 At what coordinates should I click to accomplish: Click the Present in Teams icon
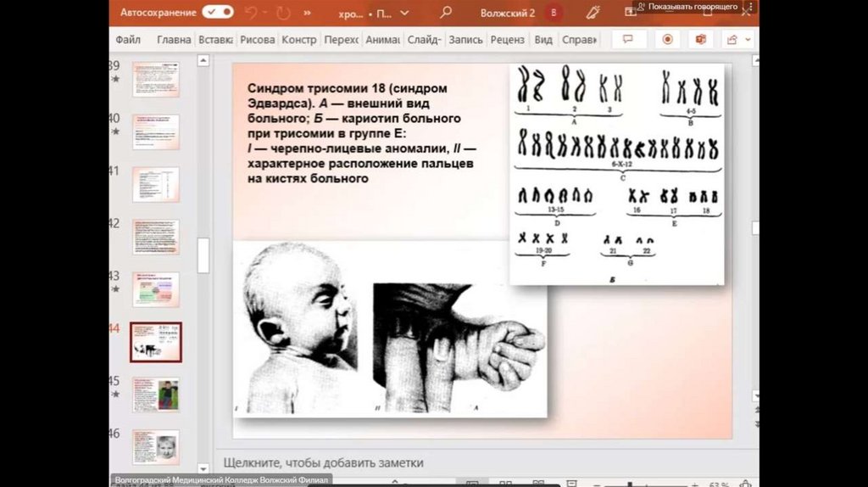click(700, 40)
